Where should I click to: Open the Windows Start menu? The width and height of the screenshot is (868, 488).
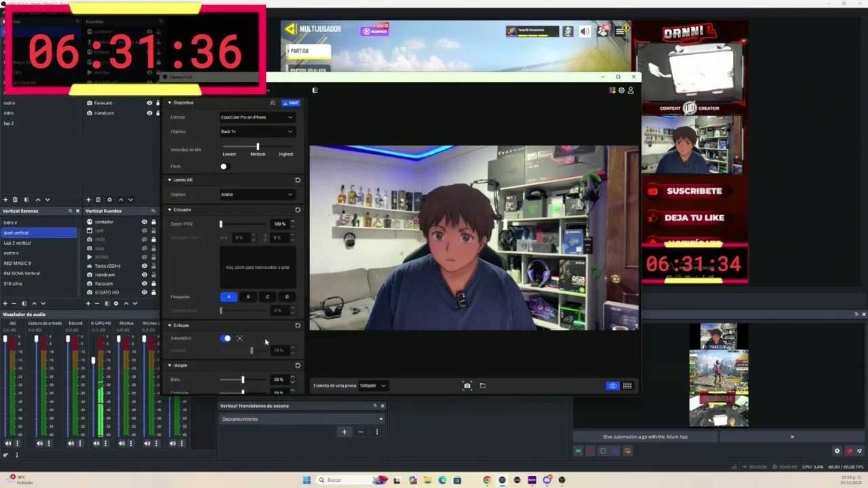[307, 480]
